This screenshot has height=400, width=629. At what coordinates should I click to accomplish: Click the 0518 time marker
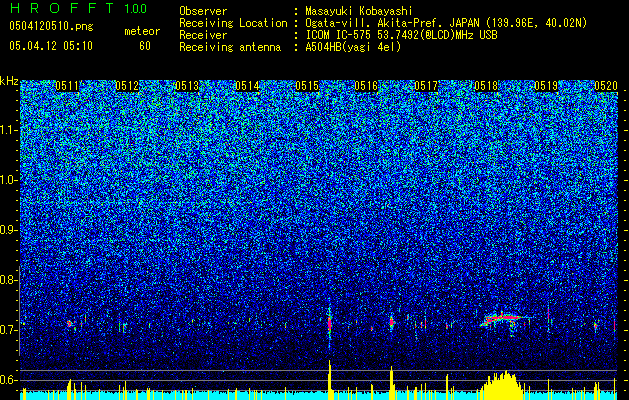tap(486, 86)
